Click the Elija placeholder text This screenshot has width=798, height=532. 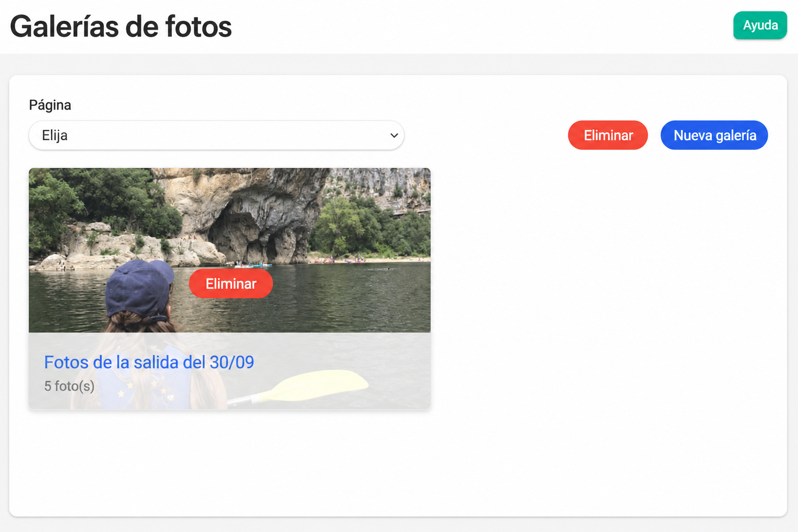[x=55, y=136]
